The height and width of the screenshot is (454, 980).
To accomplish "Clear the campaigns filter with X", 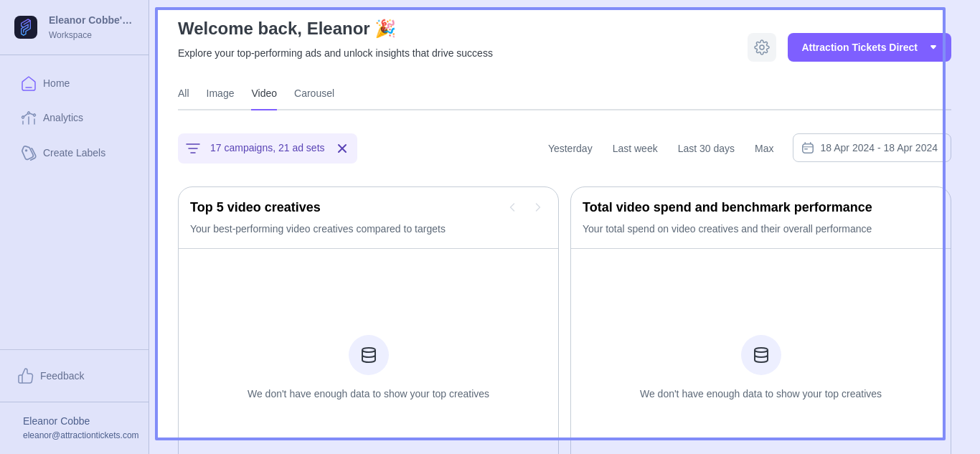I will click(x=342, y=148).
